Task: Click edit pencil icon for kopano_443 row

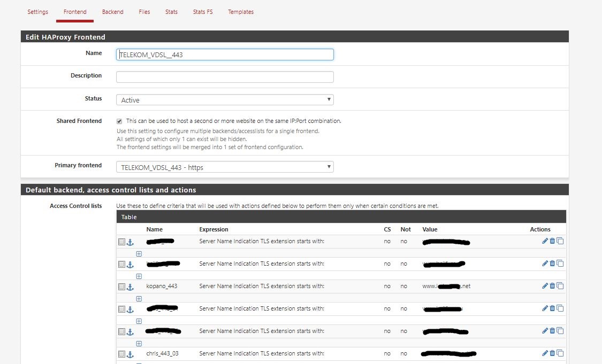Action: click(x=545, y=286)
